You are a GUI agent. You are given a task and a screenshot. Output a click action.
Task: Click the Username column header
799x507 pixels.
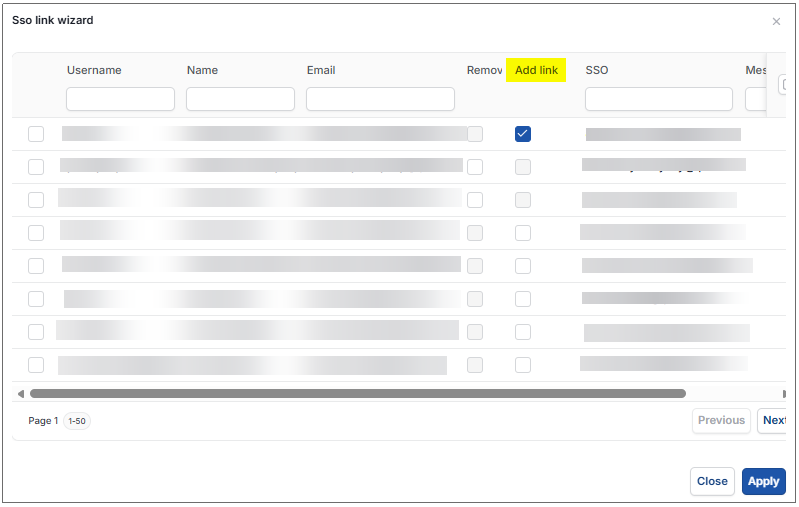point(94,70)
